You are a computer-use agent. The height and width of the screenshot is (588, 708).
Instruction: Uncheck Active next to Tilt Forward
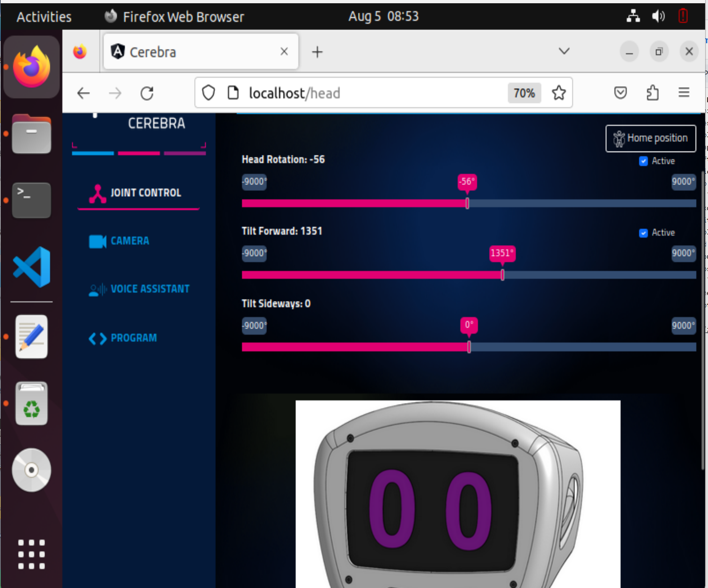(x=643, y=233)
